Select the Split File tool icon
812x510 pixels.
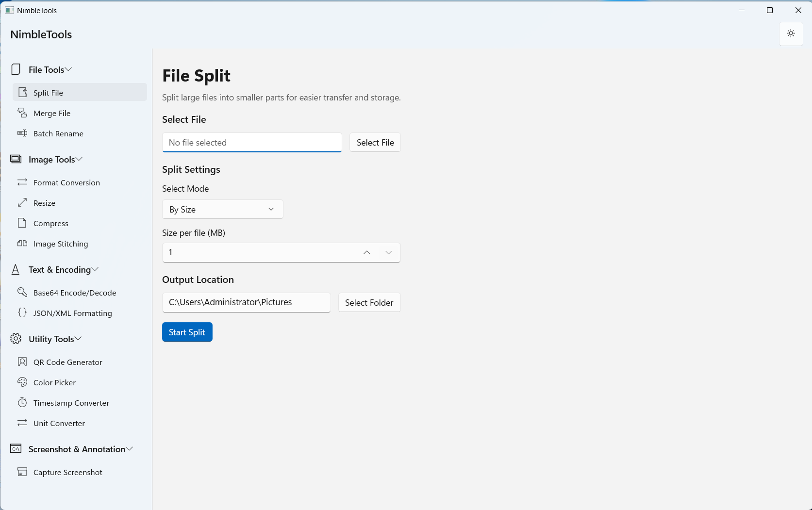[22, 92]
